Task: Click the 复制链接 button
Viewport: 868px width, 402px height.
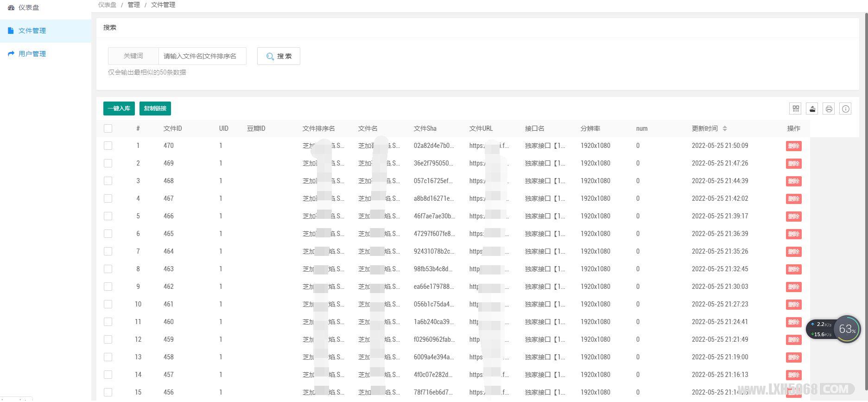Action: pos(155,108)
